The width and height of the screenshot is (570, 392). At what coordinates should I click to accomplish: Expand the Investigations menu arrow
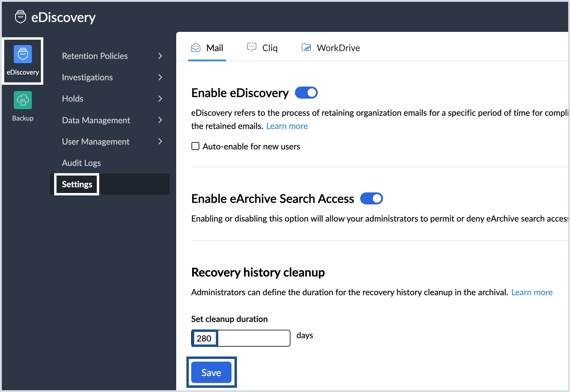click(x=160, y=77)
